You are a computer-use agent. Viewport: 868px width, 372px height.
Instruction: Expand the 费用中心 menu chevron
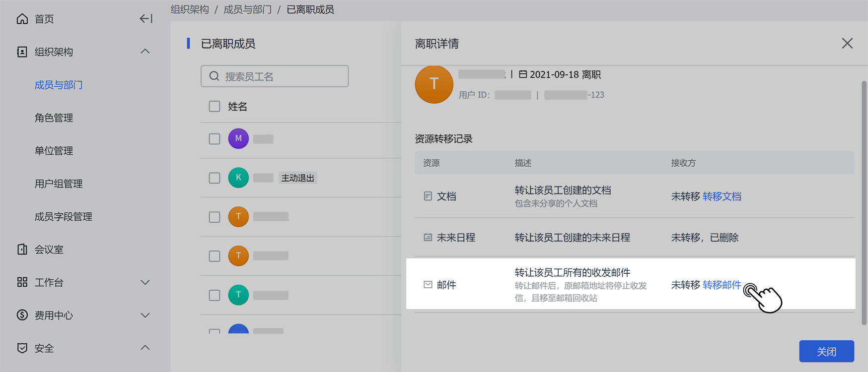click(145, 315)
